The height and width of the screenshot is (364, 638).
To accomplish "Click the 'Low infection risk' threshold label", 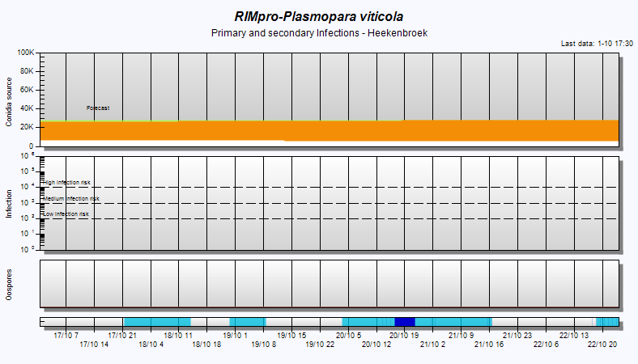I will (66, 214).
